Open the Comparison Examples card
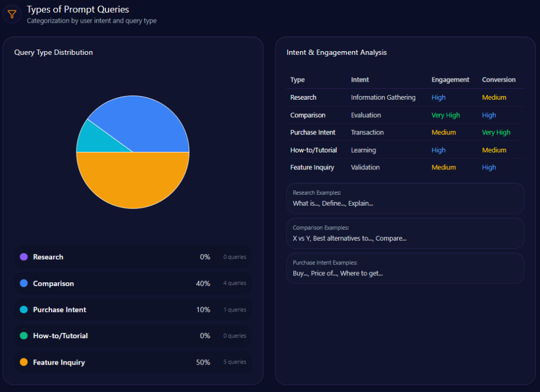 (x=404, y=233)
